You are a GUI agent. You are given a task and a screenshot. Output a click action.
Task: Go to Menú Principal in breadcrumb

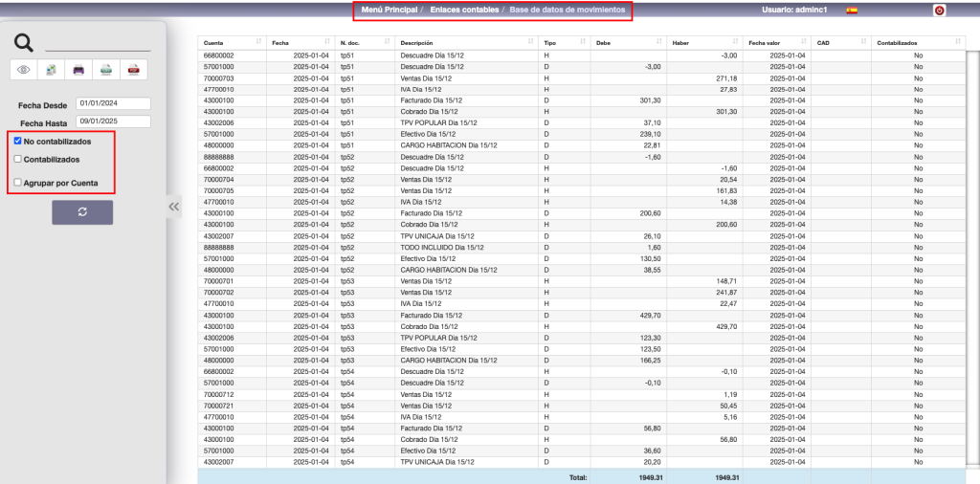(x=390, y=10)
